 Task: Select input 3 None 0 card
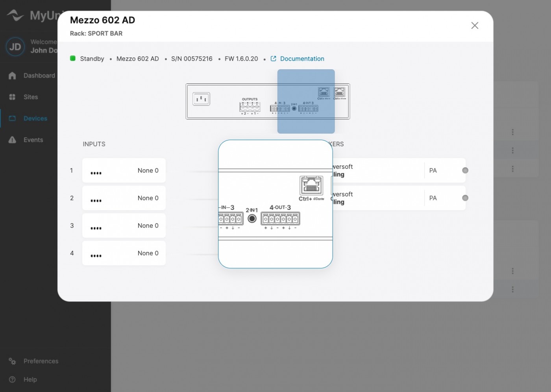click(x=124, y=226)
